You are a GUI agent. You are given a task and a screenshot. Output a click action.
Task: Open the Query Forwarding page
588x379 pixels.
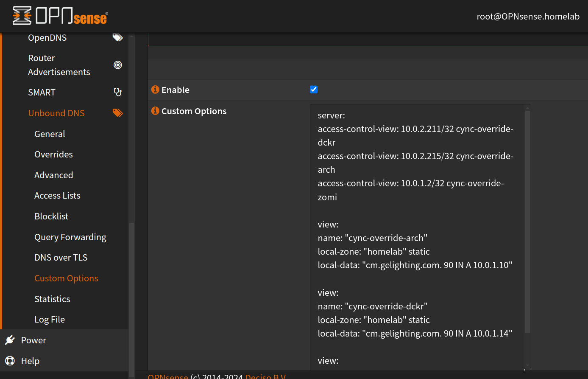[70, 237]
